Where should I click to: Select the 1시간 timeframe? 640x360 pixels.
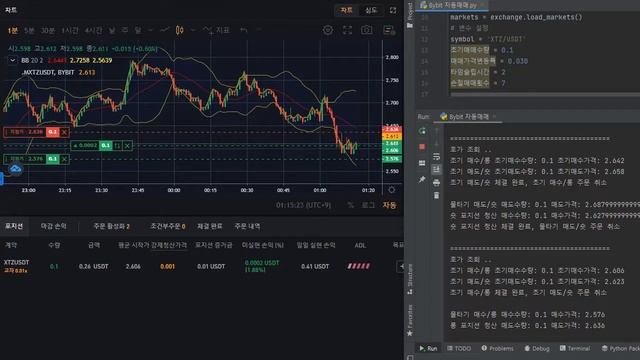tap(70, 30)
